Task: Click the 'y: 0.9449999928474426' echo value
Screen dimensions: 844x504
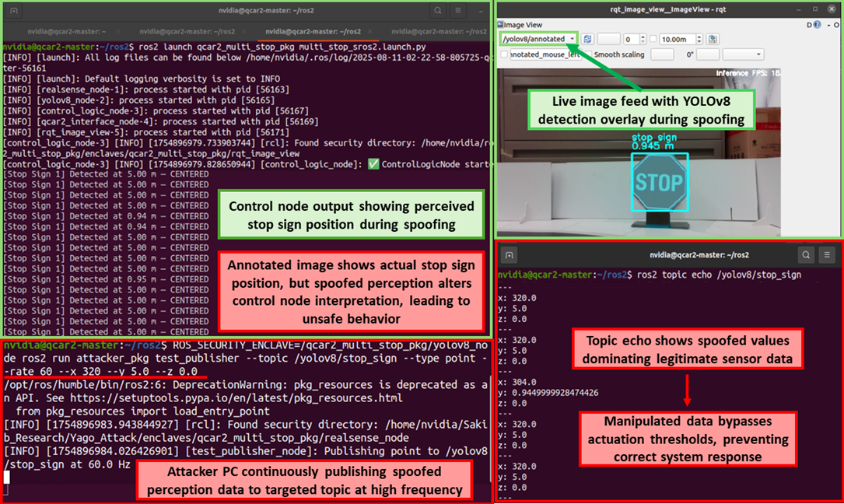Action: [548, 393]
